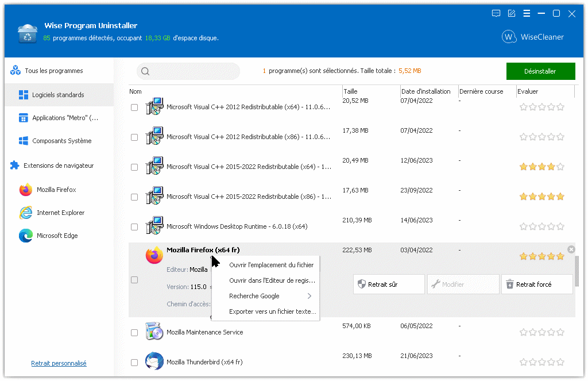
Task: Click the Mozilla Firefox sidebar icon
Action: (26, 190)
